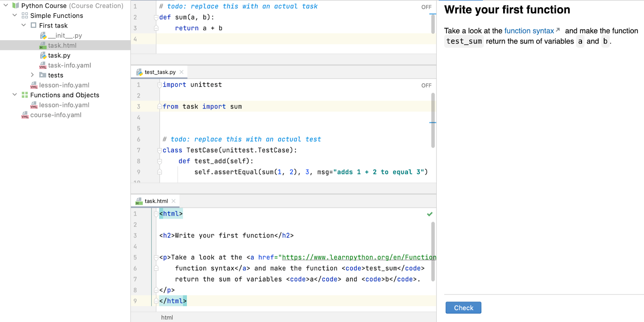Click the green checkmark inspection icon

(x=429, y=214)
